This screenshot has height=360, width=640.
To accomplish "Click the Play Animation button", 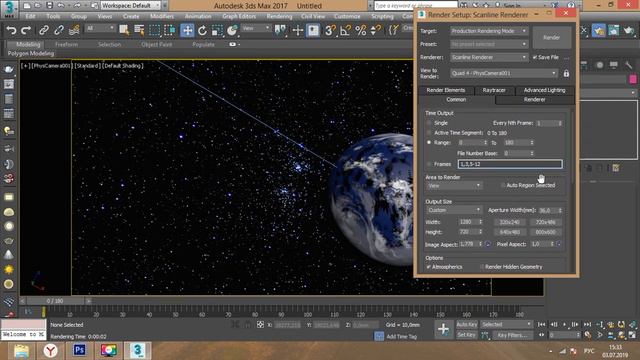I will (564, 324).
